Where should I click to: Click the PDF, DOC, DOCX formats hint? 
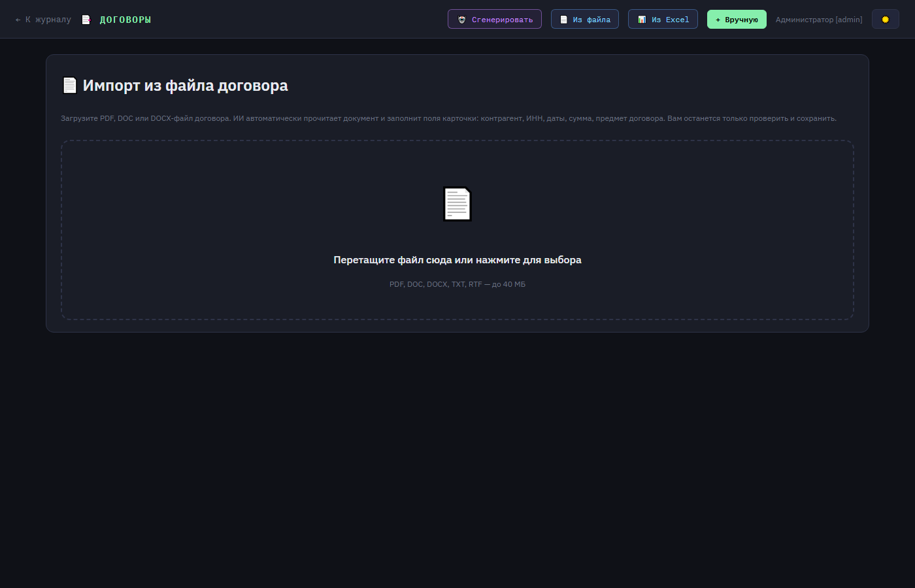coord(457,284)
